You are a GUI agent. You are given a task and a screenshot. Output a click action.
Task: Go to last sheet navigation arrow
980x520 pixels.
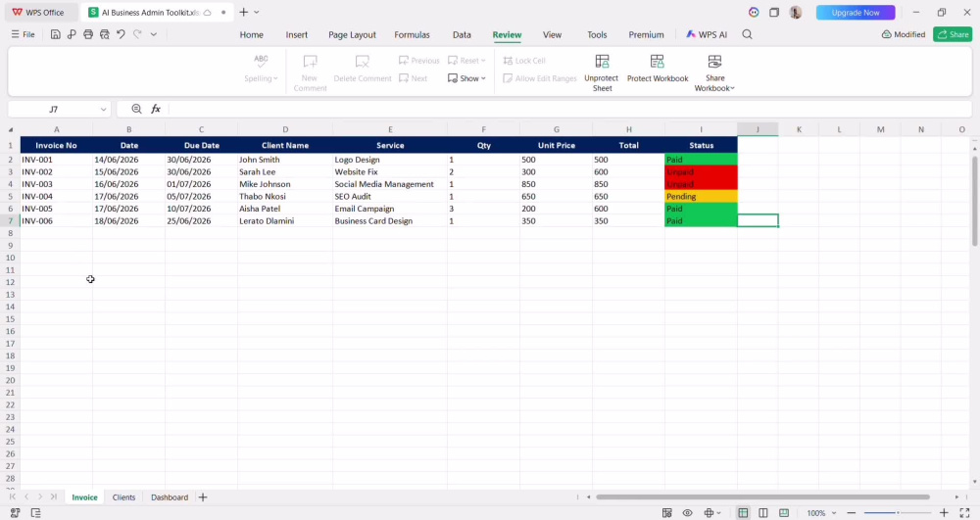(x=54, y=496)
